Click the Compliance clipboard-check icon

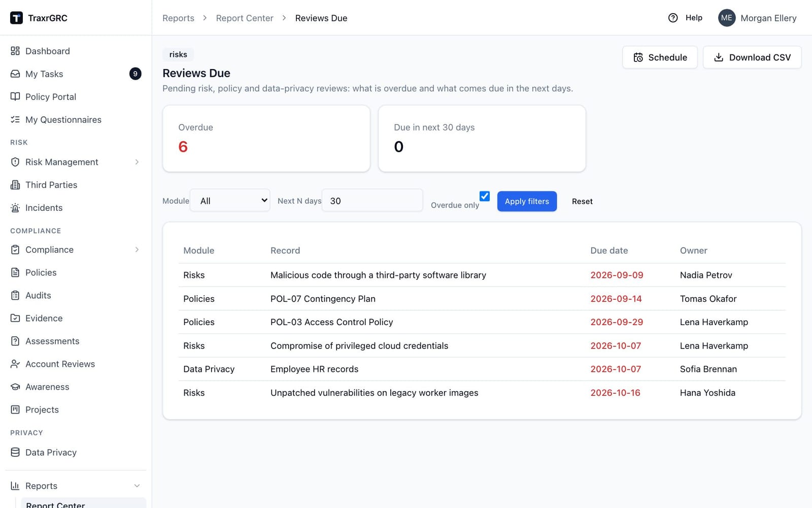point(15,249)
